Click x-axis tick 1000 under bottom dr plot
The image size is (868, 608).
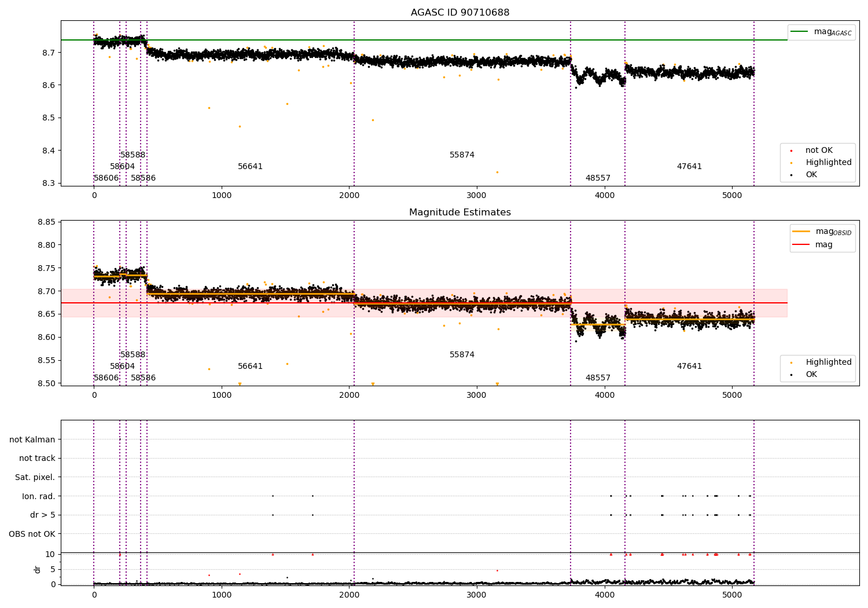(222, 595)
